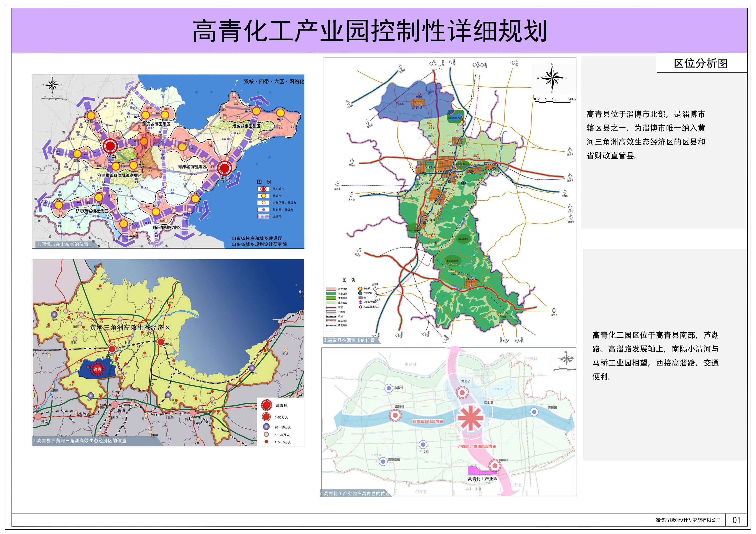This screenshot has height=534, width=756.
Task: Click the dark green background mountain swatch
Action: [331, 293]
